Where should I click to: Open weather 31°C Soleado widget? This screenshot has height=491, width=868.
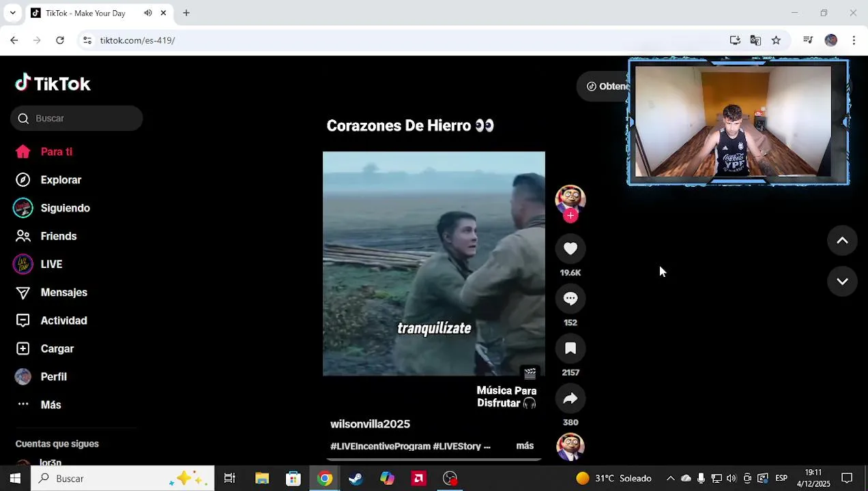pyautogui.click(x=613, y=479)
